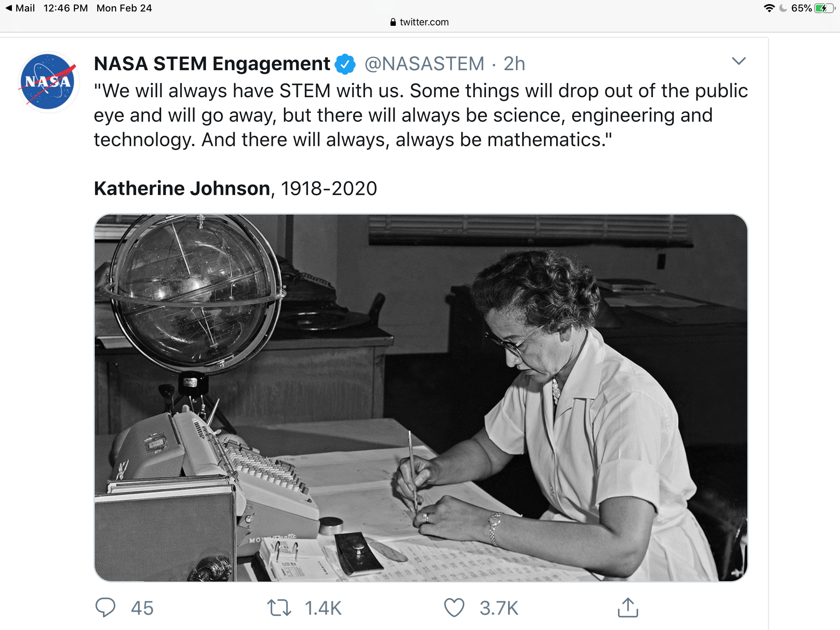Tap the Do Not Disturb moon icon

[x=783, y=8]
